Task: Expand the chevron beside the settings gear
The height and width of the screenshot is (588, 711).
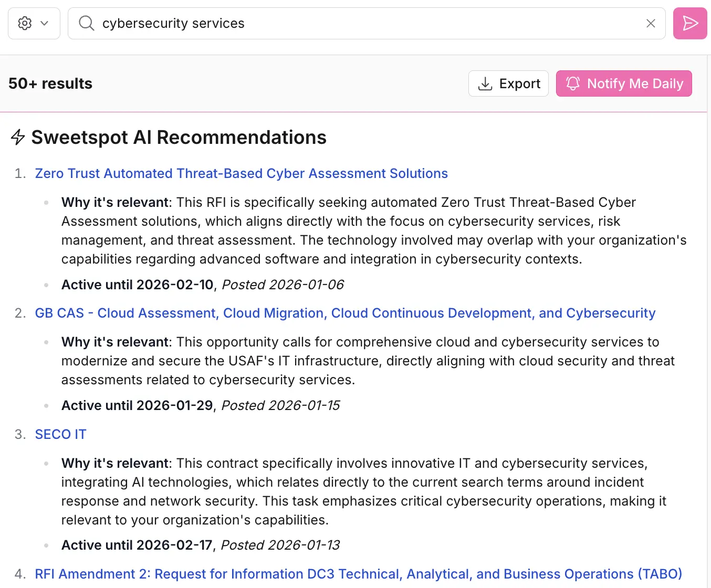Action: coord(43,23)
